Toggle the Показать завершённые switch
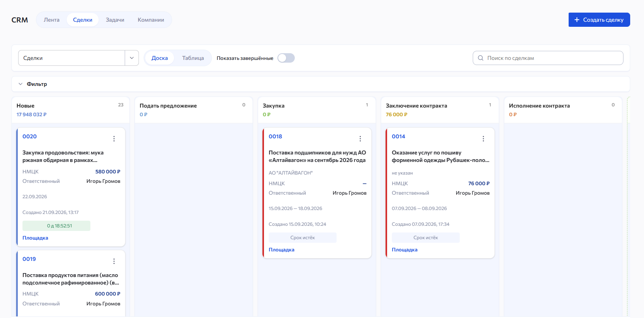 coord(286,58)
